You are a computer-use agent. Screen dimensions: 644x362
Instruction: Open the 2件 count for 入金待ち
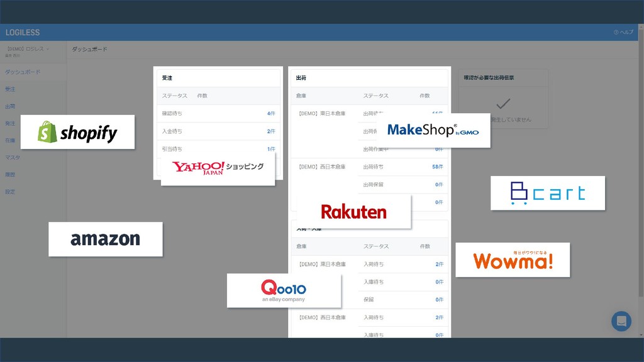point(271,131)
